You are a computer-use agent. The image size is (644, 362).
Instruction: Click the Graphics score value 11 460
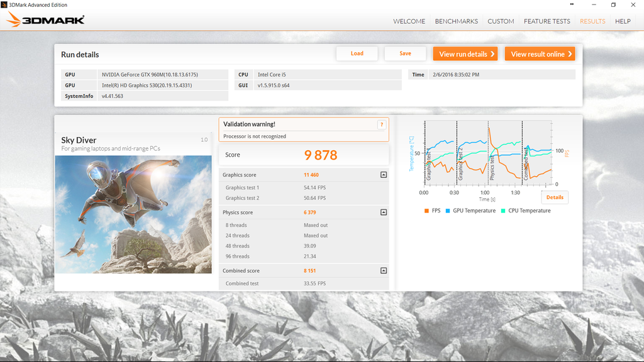point(311,175)
